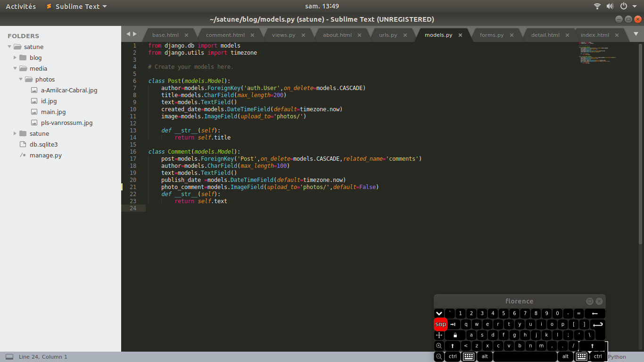Screen dimensions: 644x362
Task: Click the left tab-scroll arrow
Action: click(128, 34)
